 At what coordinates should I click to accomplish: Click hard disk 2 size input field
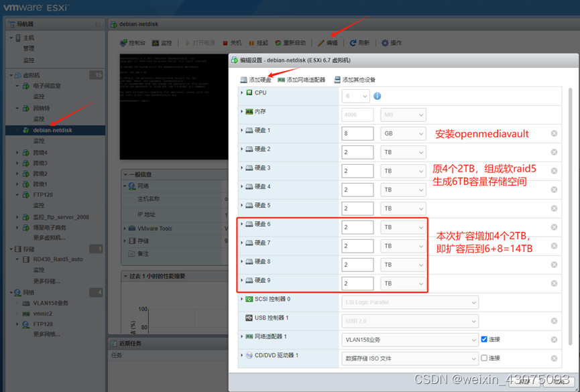coord(357,152)
